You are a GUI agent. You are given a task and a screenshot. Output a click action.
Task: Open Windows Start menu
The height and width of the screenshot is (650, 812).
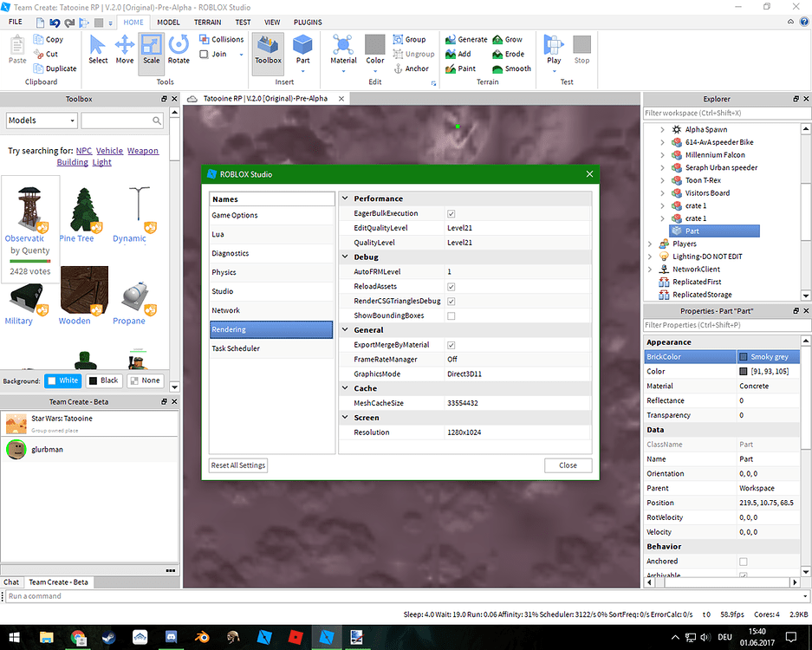click(15, 637)
